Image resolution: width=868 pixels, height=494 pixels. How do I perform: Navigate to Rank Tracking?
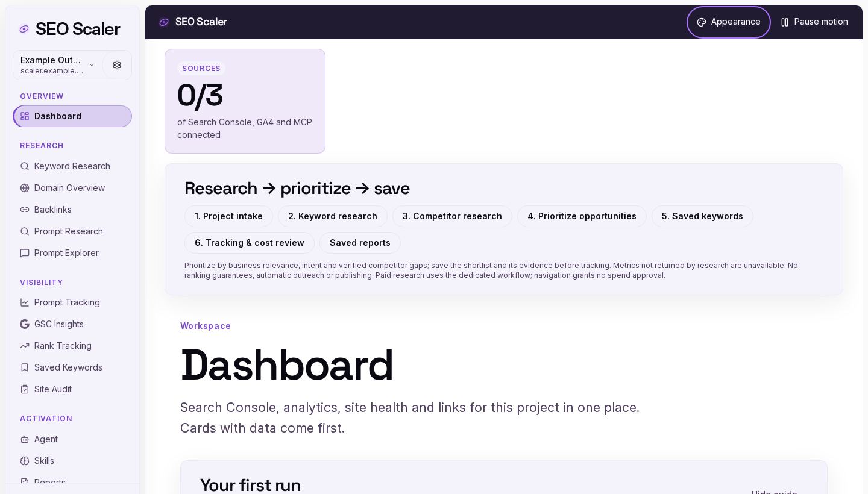click(x=72, y=346)
